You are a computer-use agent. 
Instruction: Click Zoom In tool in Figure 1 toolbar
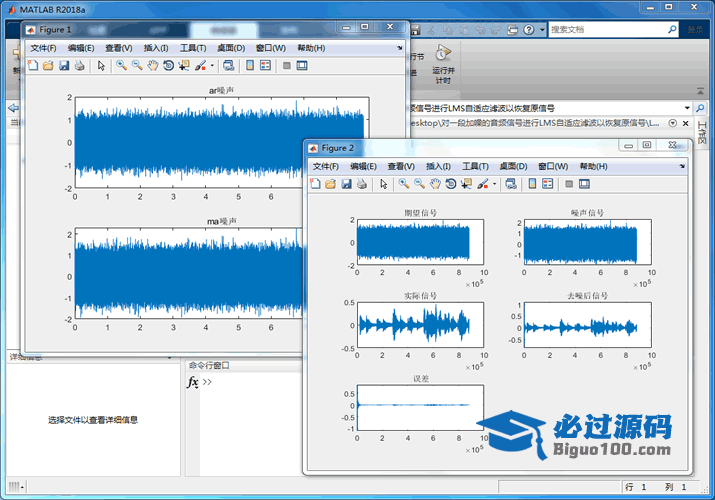121,66
